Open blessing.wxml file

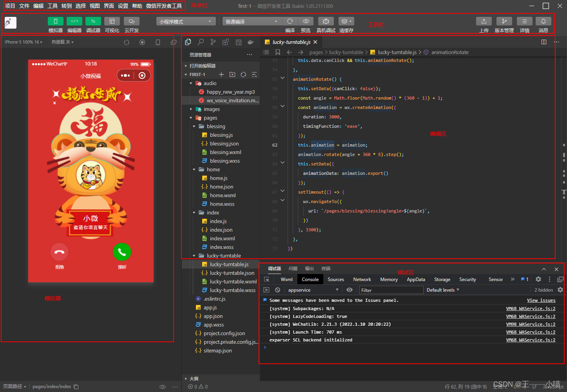225,152
